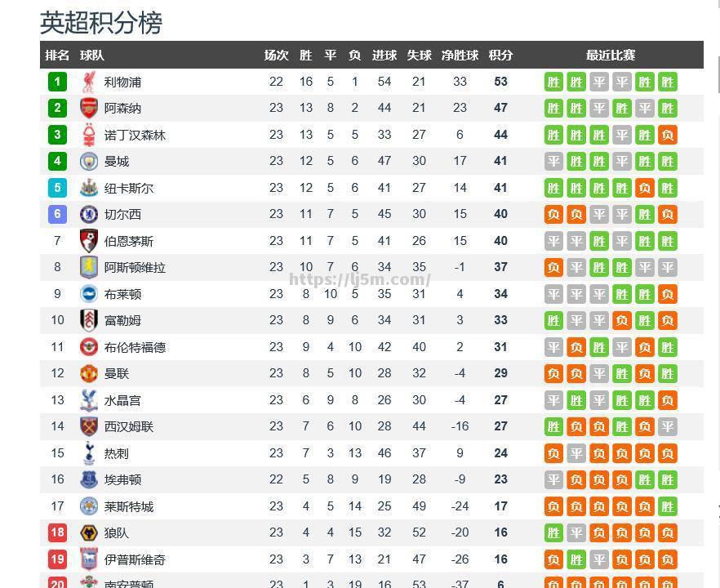Click the Bournemouth (伯恩茅斯) crest icon
The width and height of the screenshot is (720, 588).
pos(89,241)
